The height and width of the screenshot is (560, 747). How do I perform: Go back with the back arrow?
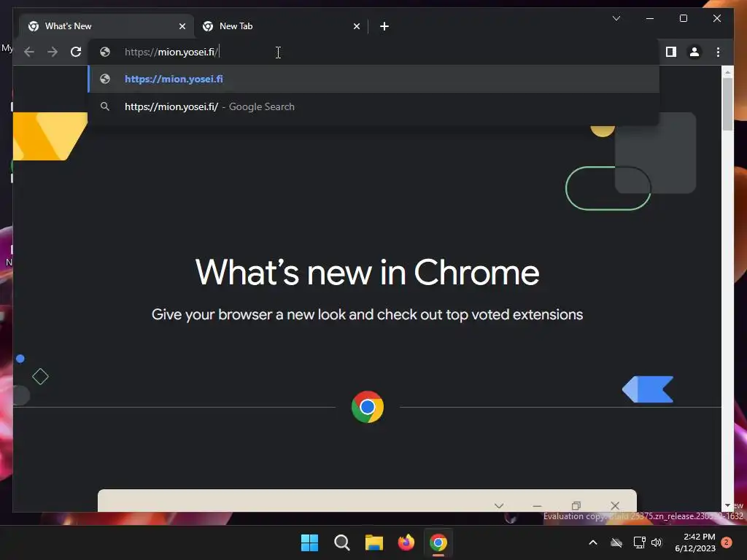(29, 52)
